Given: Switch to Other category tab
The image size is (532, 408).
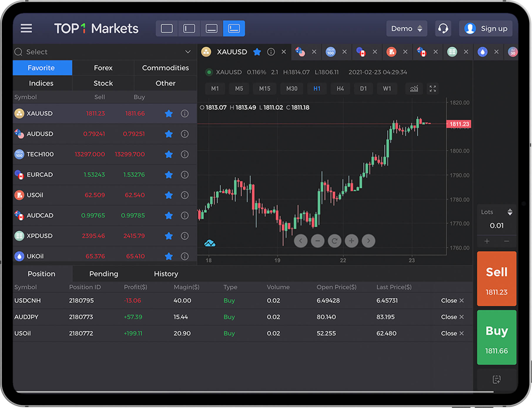Looking at the screenshot, I should coord(165,83).
